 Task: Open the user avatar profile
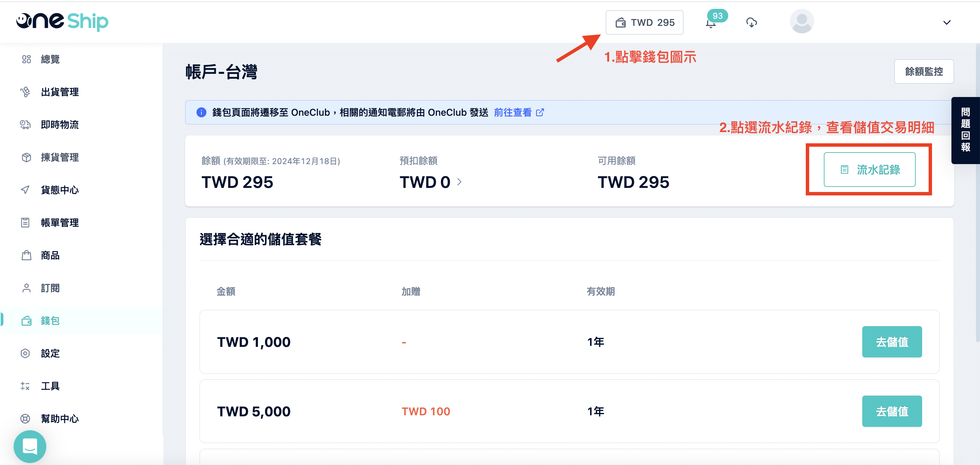[x=802, y=21]
